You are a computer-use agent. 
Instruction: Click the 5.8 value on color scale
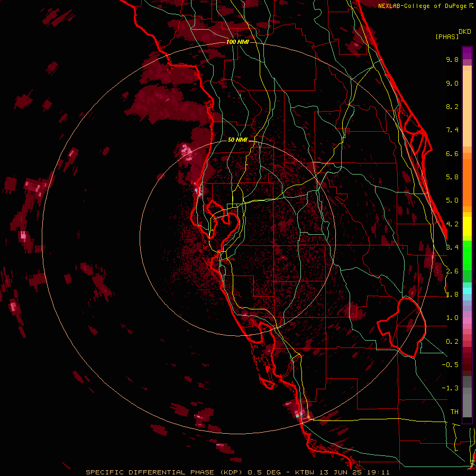(452, 177)
